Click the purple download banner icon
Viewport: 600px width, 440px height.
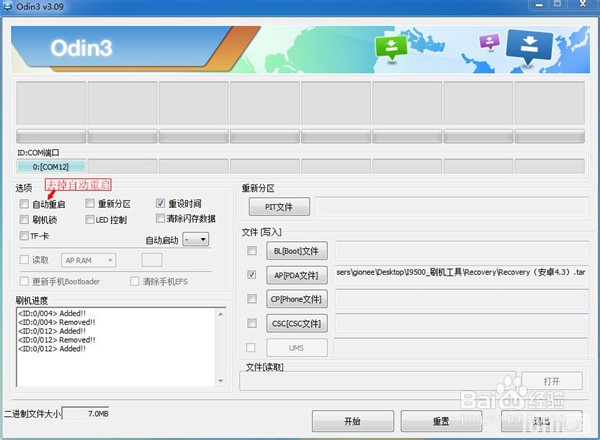490,41
